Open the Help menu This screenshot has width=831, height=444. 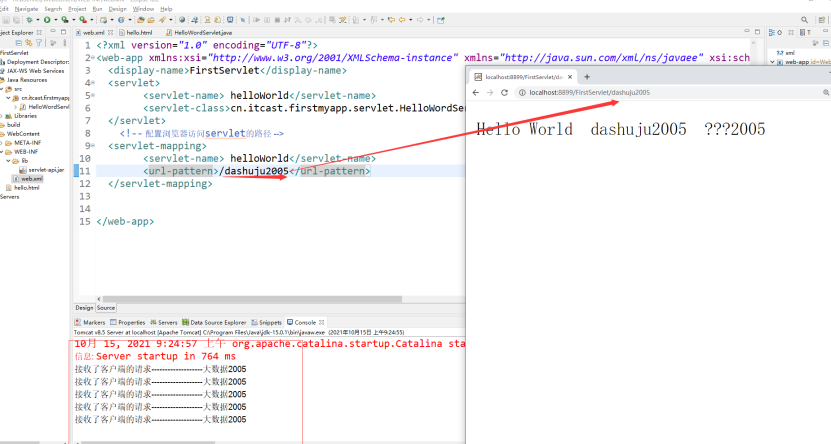[166, 9]
